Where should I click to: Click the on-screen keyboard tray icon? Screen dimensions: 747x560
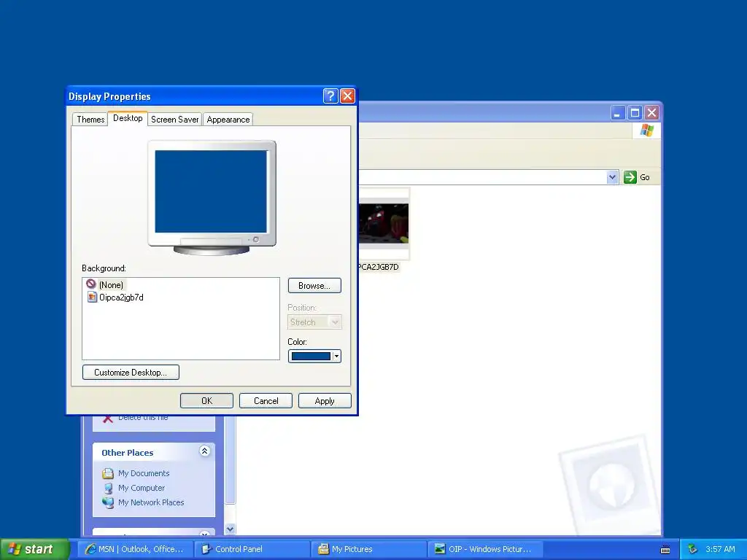(x=665, y=550)
